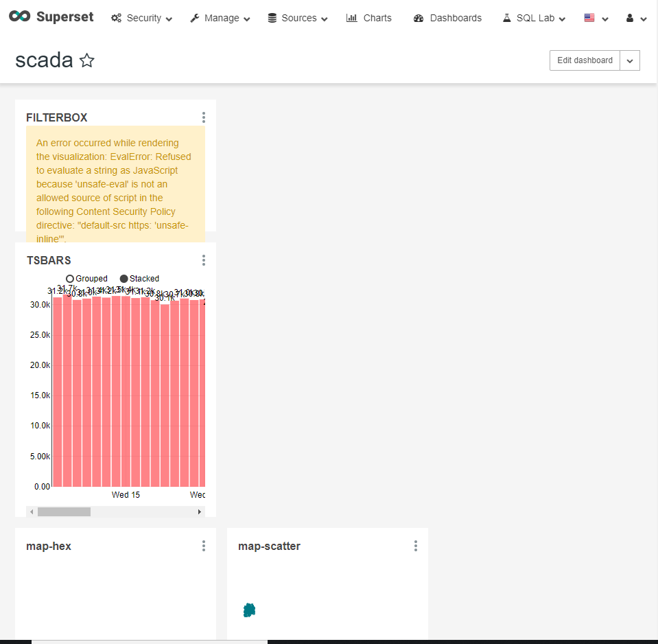Screen dimensions: 658x644
Task: Navigate to Dashboards in the navbar
Action: (447, 18)
